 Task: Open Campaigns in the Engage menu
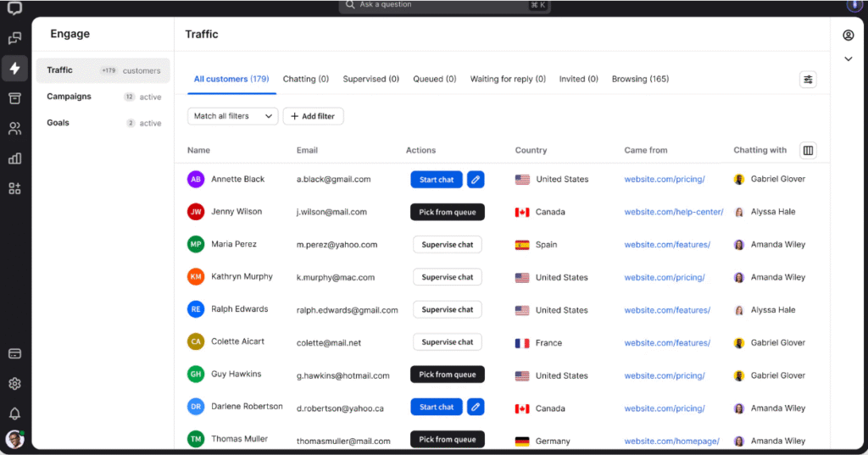(70, 97)
